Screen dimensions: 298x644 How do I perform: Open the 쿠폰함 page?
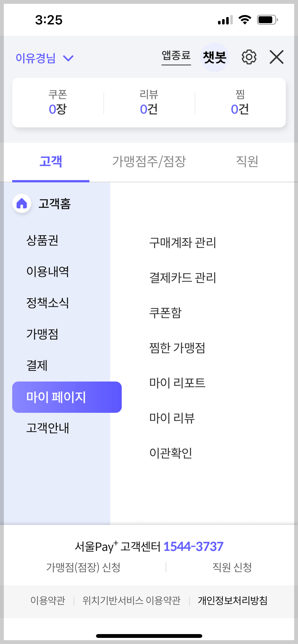(x=166, y=314)
